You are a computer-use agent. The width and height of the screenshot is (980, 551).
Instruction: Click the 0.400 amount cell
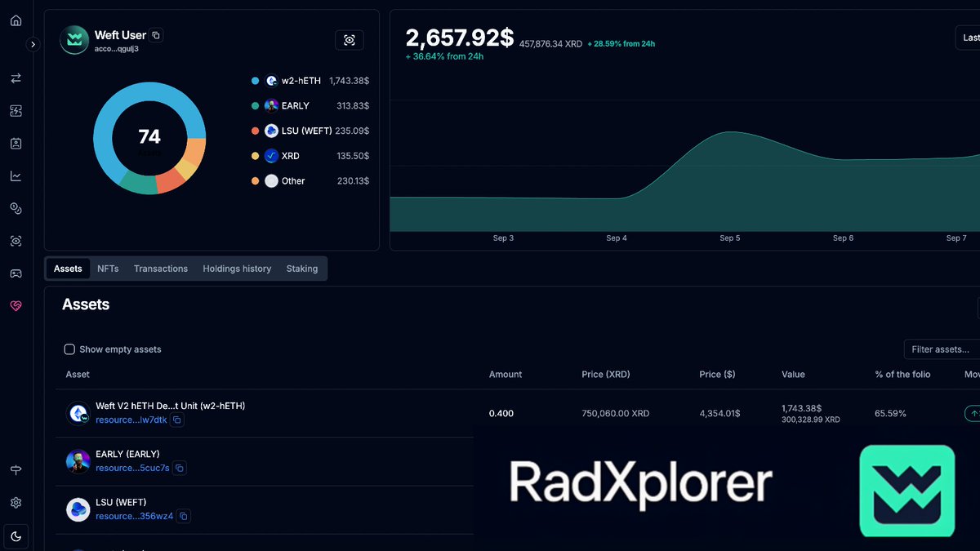[x=501, y=414]
